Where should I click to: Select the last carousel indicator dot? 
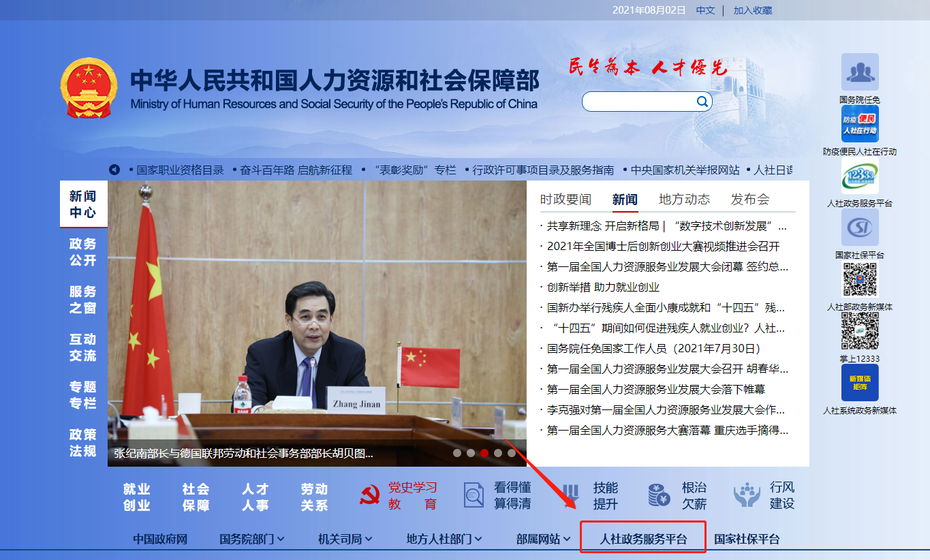[x=512, y=453]
